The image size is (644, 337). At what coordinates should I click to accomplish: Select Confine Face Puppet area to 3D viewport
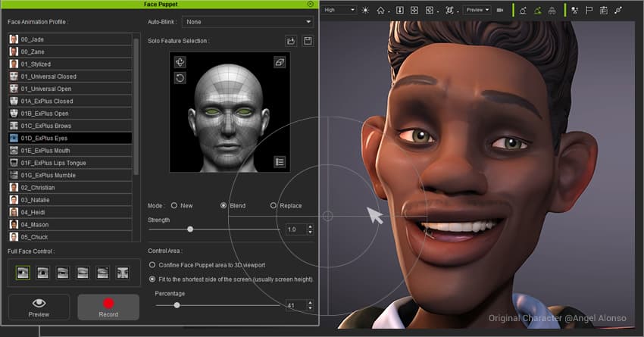(152, 265)
